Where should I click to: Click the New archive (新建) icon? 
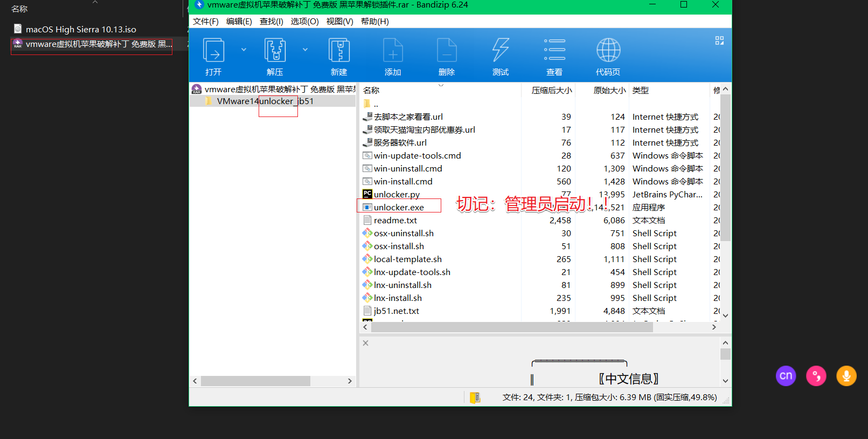(339, 51)
